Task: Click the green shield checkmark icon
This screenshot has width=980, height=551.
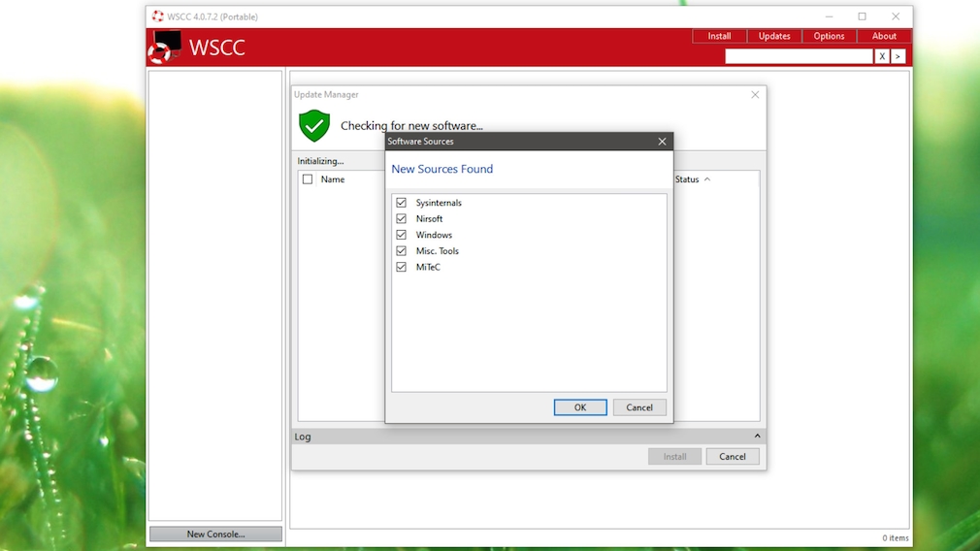Action: (314, 126)
